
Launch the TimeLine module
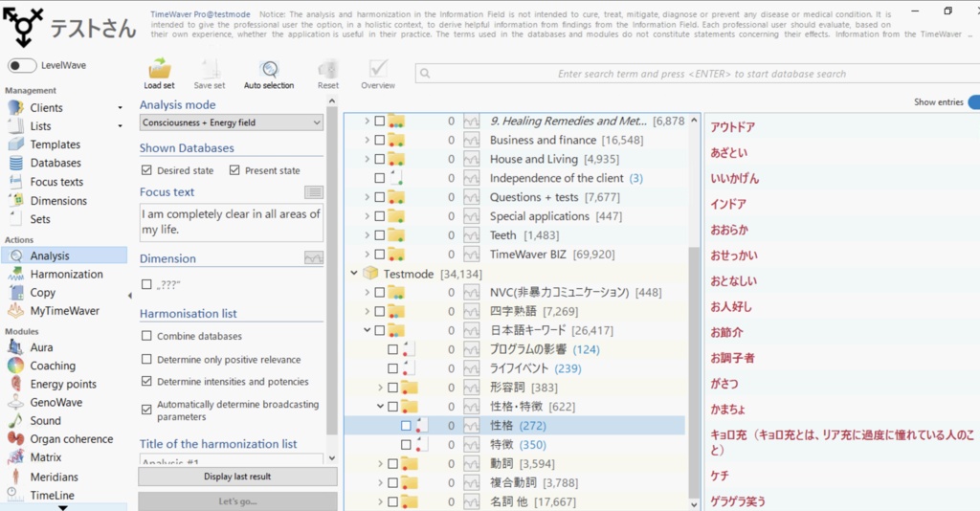point(52,496)
